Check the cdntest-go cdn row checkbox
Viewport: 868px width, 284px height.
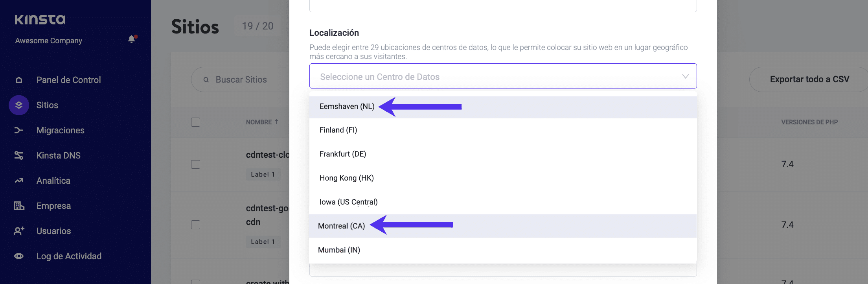[195, 225]
